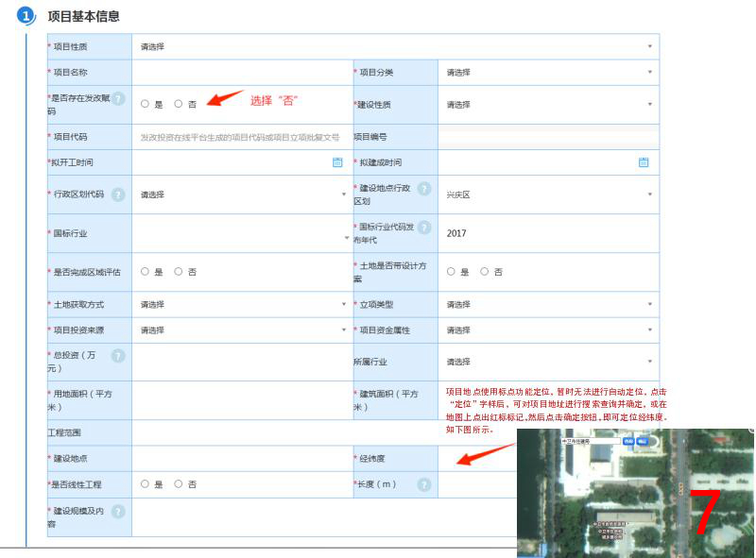Viewport: 756px width, 558px height.
Task: Choose 是 for 是否线性工程
Action: click(145, 484)
